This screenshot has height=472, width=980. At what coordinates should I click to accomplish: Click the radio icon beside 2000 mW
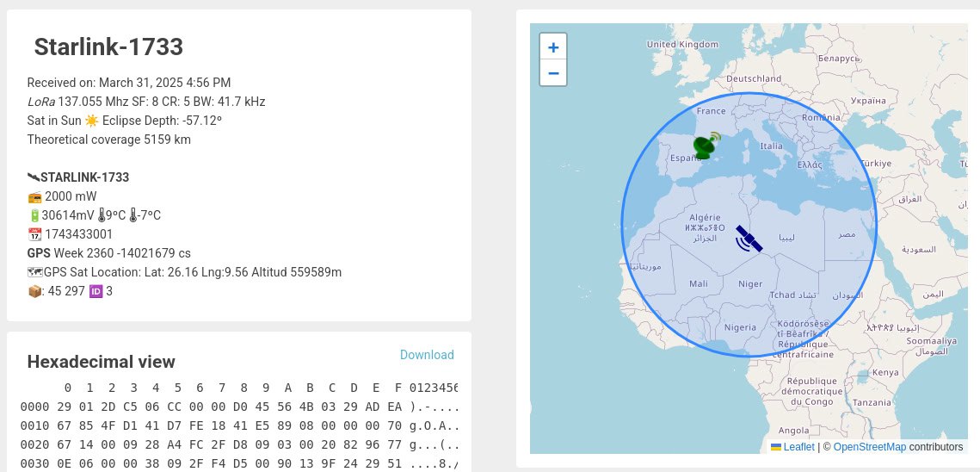click(x=34, y=196)
